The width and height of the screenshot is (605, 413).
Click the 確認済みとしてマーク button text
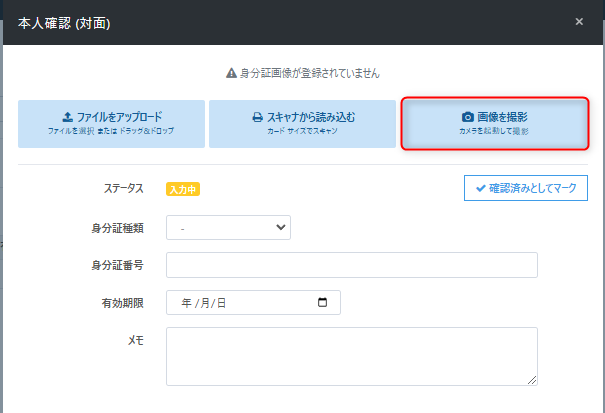point(532,188)
